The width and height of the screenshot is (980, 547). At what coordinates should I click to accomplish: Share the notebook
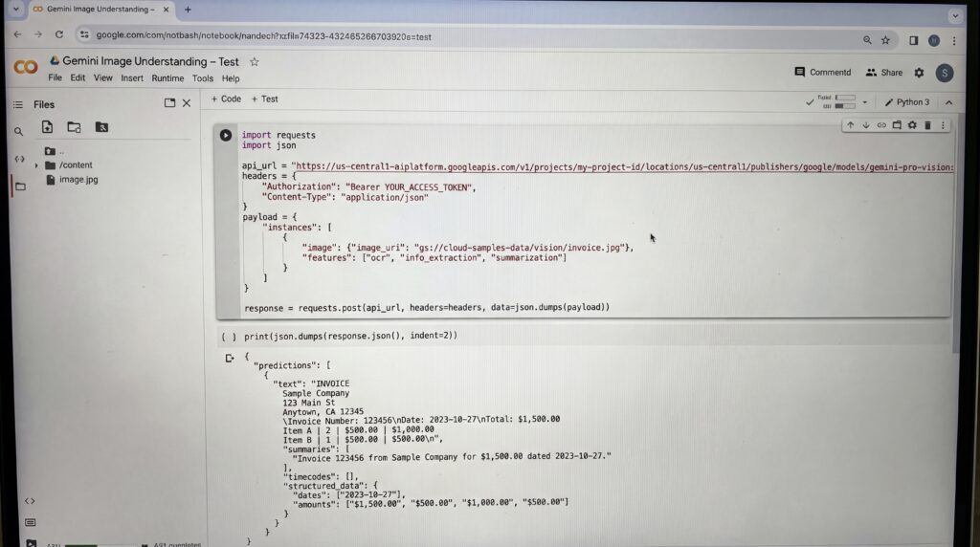883,73
